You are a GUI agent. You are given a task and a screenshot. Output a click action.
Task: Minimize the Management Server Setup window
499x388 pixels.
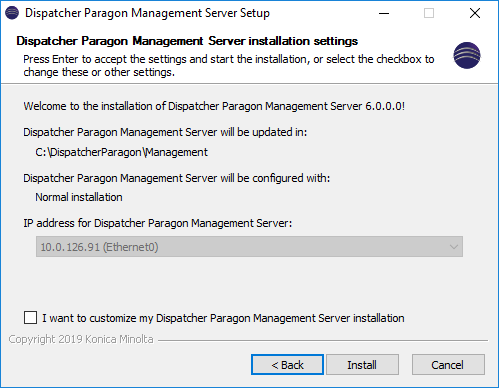[384, 13]
